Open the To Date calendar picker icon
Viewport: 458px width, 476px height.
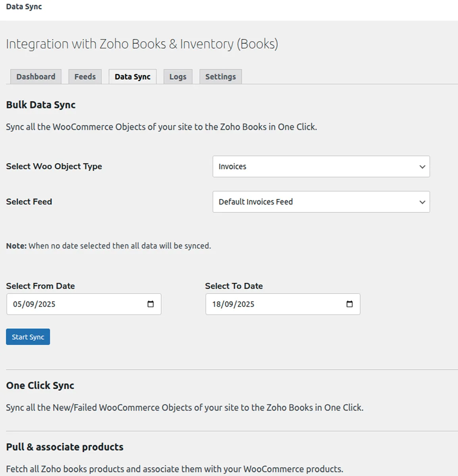(349, 304)
